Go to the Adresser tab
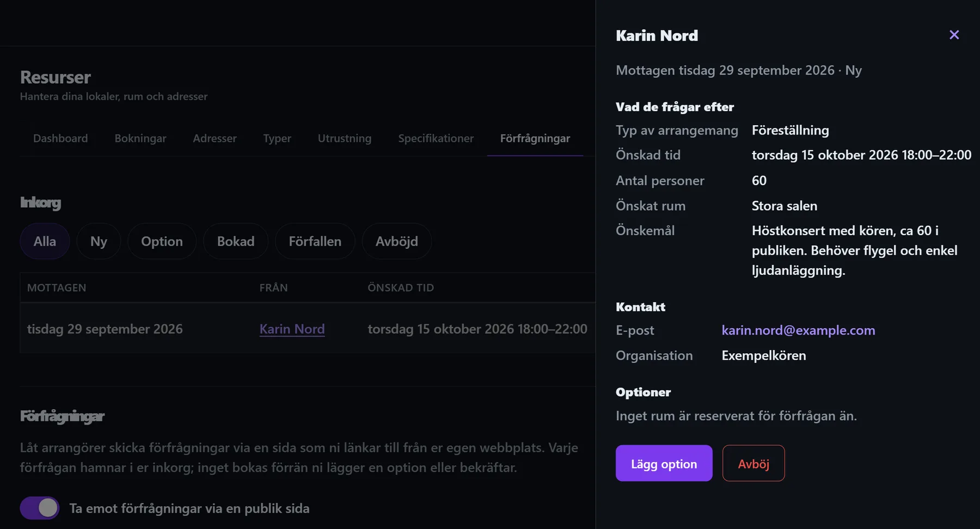The height and width of the screenshot is (529, 980). (x=215, y=138)
